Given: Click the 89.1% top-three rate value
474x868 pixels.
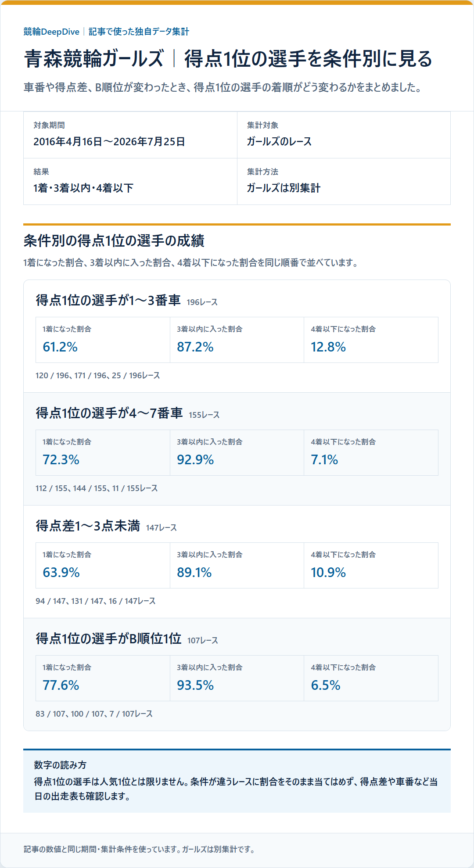Looking at the screenshot, I should [194, 573].
